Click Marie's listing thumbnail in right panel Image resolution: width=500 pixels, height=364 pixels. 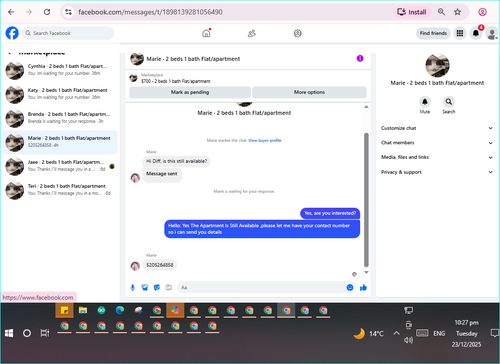tap(437, 65)
